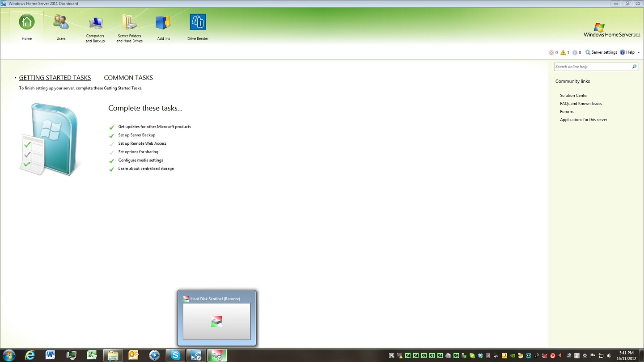This screenshot has height=362, width=644.
Task: Click the taskbar clock showing 5:41 PM
Action: pyautogui.click(x=626, y=356)
